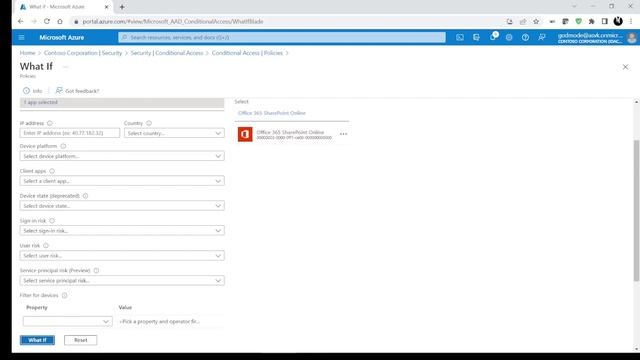Image resolution: width=640 pixels, height=360 pixels.
Task: Bookmark this page with the star icon
Action: [536, 21]
